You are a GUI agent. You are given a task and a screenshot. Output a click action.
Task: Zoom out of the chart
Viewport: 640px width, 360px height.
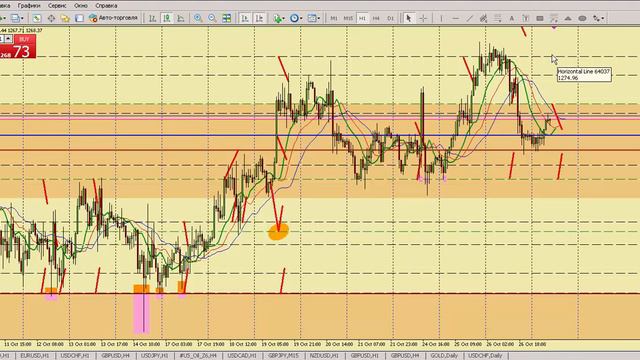[212, 18]
